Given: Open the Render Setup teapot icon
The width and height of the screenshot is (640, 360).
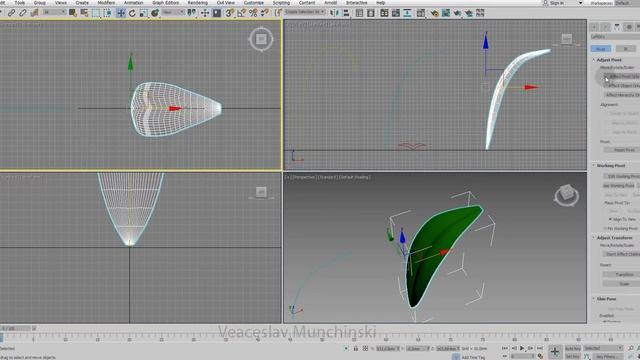Looking at the screenshot, I should (x=434, y=13).
